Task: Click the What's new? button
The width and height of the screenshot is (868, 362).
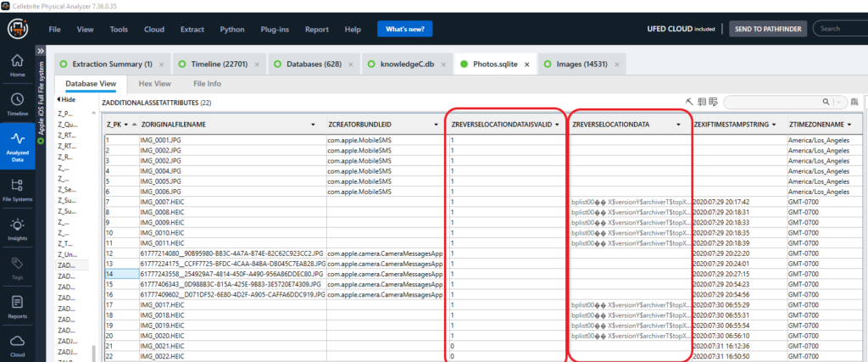Action: pyautogui.click(x=404, y=29)
